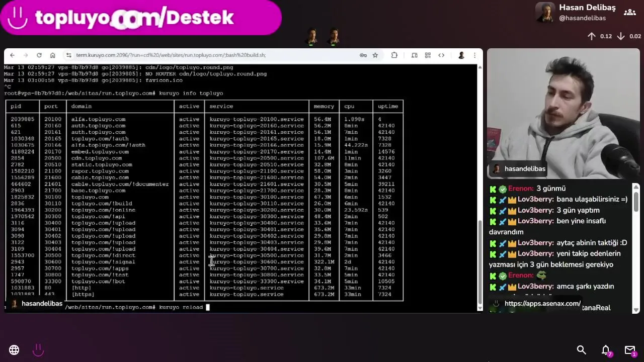The image size is (644, 362).
Task: Open messages envelope icon
Action: (630, 350)
